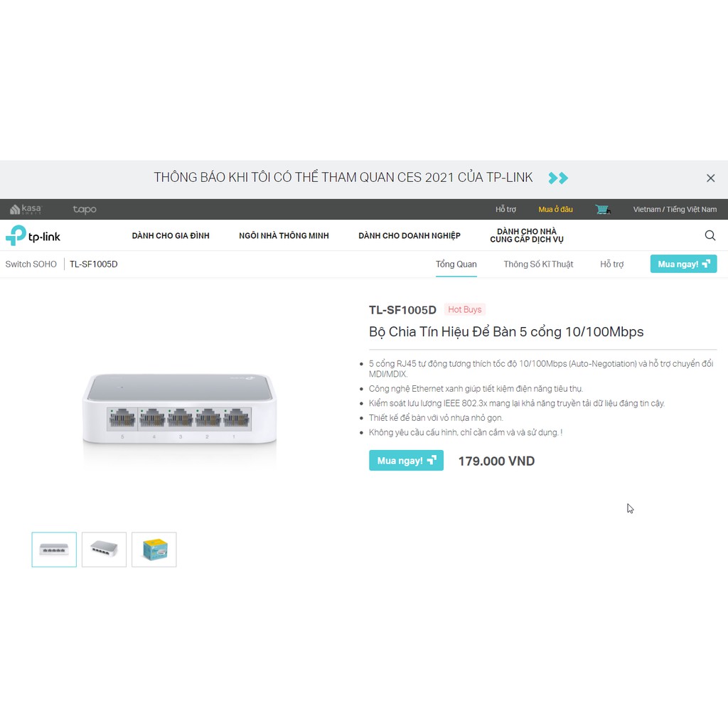The image size is (728, 728).
Task: Click the Kasa smart logo
Action: pos(26,210)
